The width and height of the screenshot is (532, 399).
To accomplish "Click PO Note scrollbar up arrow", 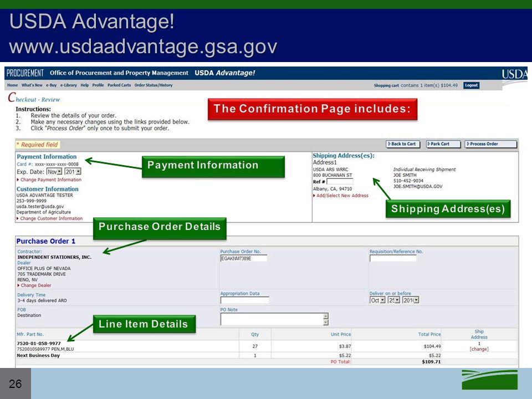I will pyautogui.click(x=326, y=316).
